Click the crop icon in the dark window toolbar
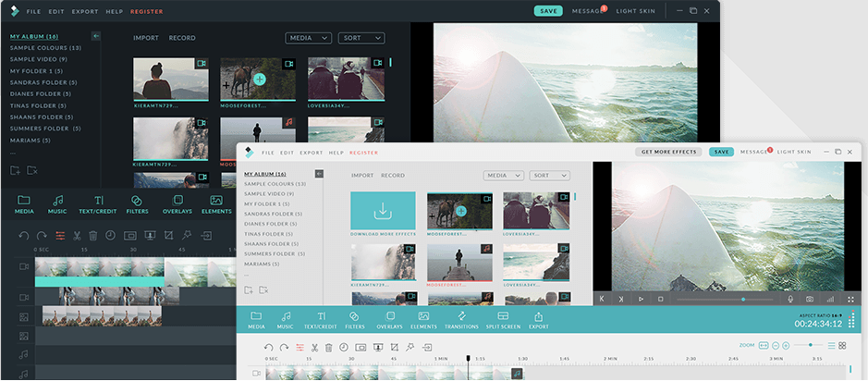The height and width of the screenshot is (381, 868). [168, 236]
